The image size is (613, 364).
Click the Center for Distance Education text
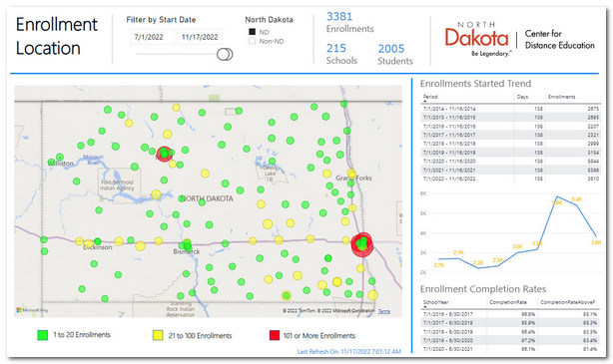[559, 40]
